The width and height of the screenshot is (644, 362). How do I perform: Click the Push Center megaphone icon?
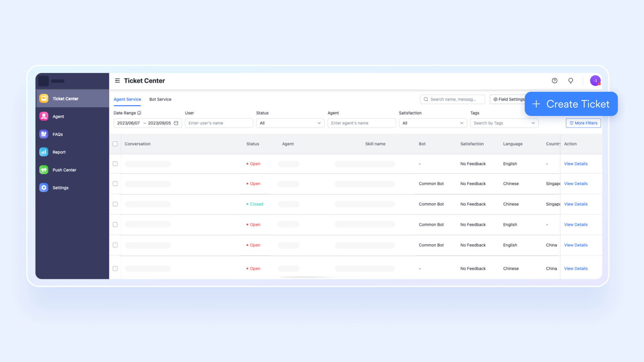[44, 170]
